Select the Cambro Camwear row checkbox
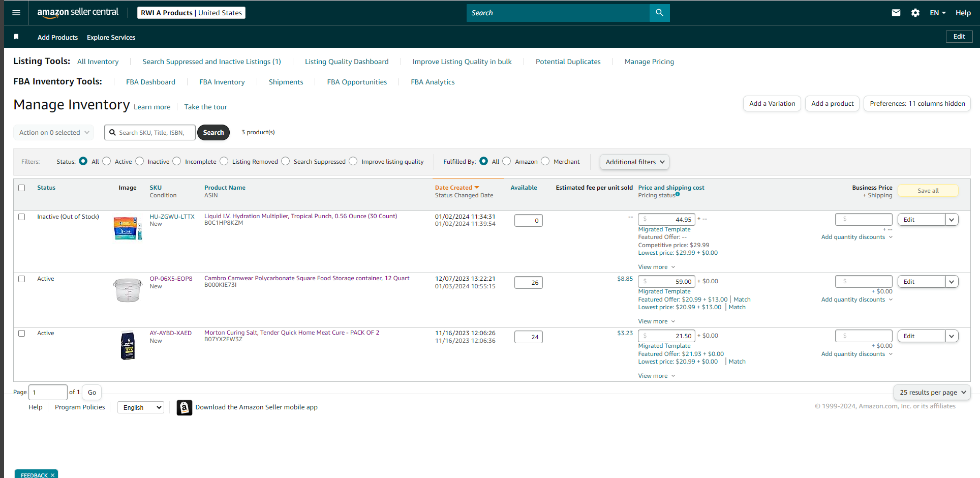 click(21, 279)
